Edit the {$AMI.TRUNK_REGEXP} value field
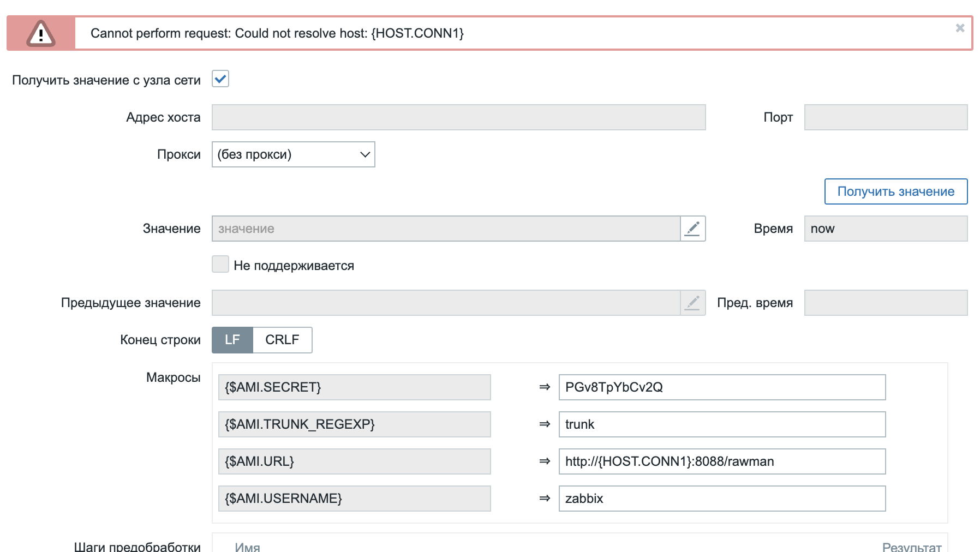The image size is (980, 552). pos(721,424)
